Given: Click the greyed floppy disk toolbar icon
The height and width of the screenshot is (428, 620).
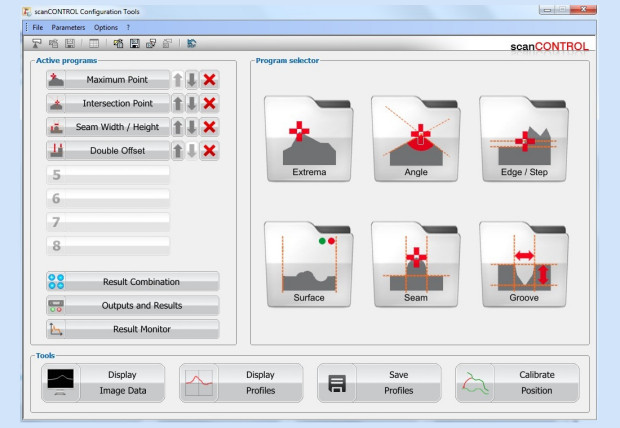Looking at the screenshot, I should pyautogui.click(x=70, y=44).
